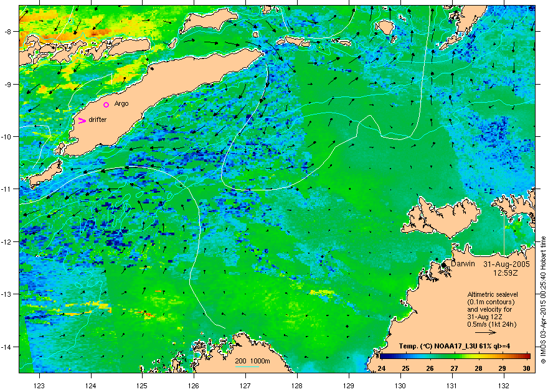Click the 'and velocity for' legend line
The image size is (548, 392).
click(x=489, y=310)
